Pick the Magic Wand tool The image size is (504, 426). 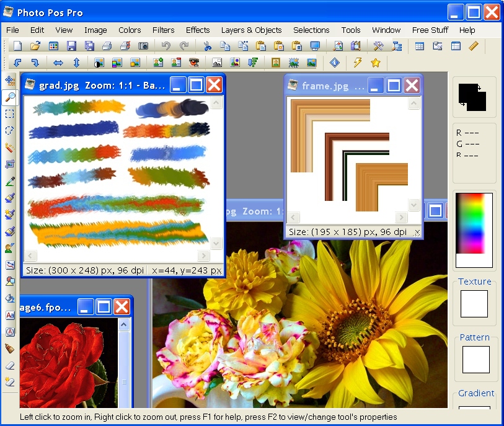pos(10,148)
